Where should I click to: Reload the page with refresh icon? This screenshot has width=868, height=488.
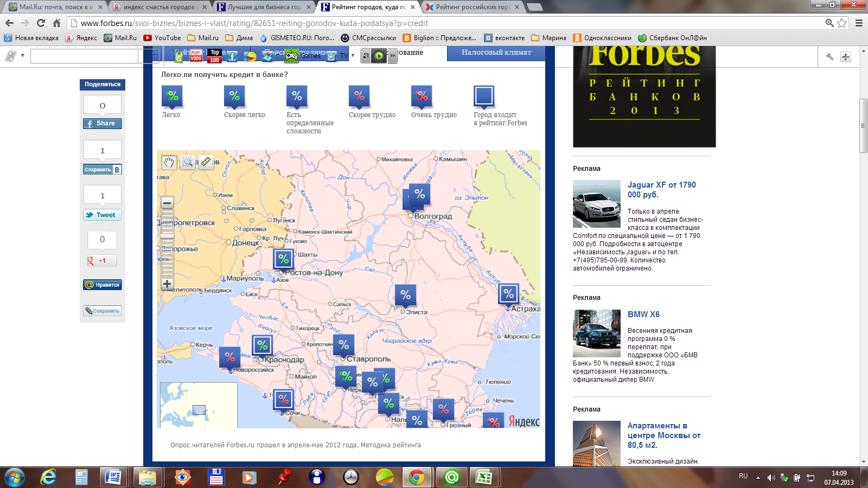tap(41, 23)
